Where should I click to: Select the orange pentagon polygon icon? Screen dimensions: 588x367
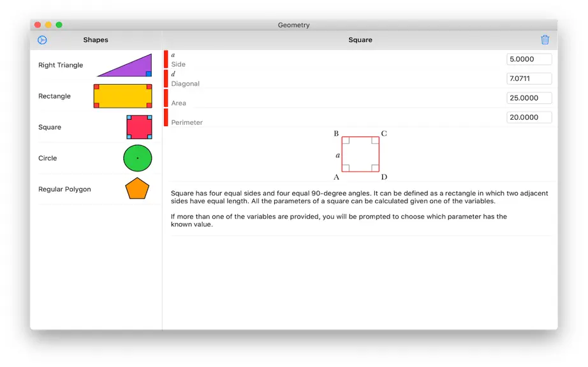pyautogui.click(x=137, y=189)
